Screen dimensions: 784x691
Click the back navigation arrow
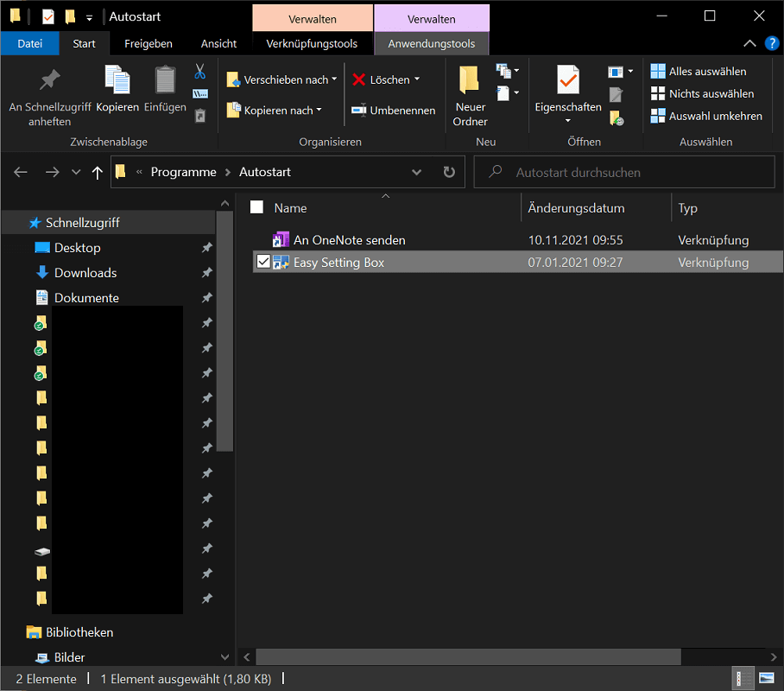(21, 172)
